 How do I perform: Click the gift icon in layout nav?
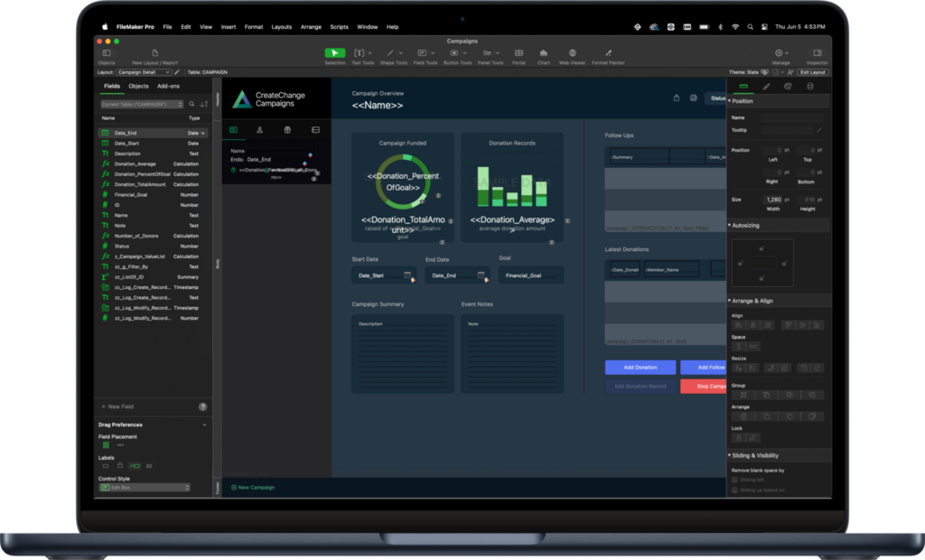[x=287, y=130]
